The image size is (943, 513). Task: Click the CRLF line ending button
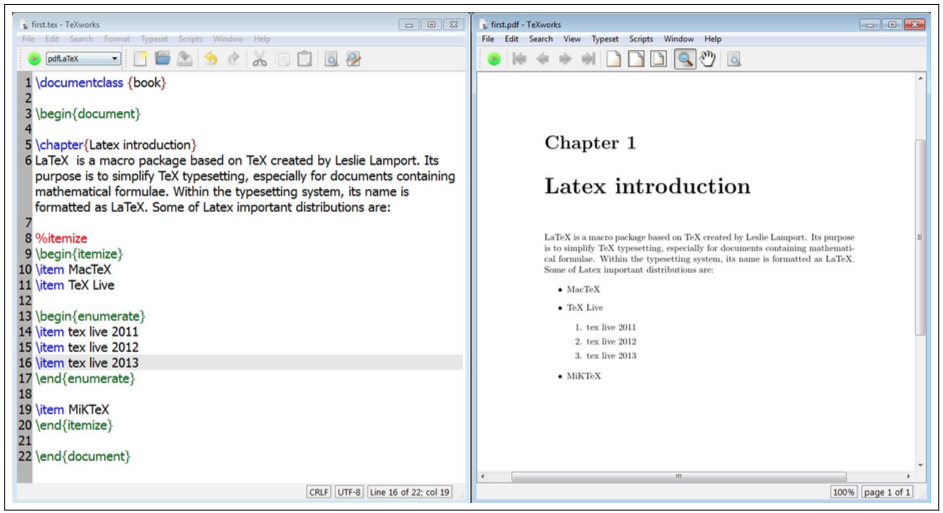319,492
